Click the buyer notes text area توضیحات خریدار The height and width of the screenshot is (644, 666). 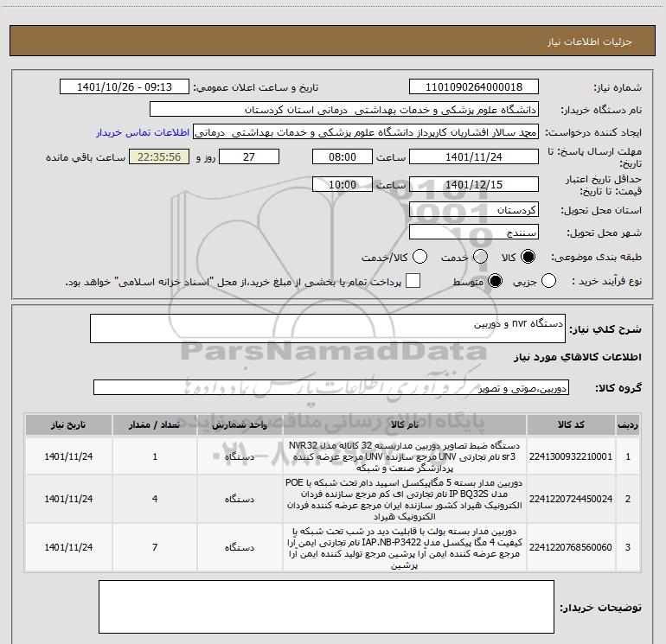point(326,607)
